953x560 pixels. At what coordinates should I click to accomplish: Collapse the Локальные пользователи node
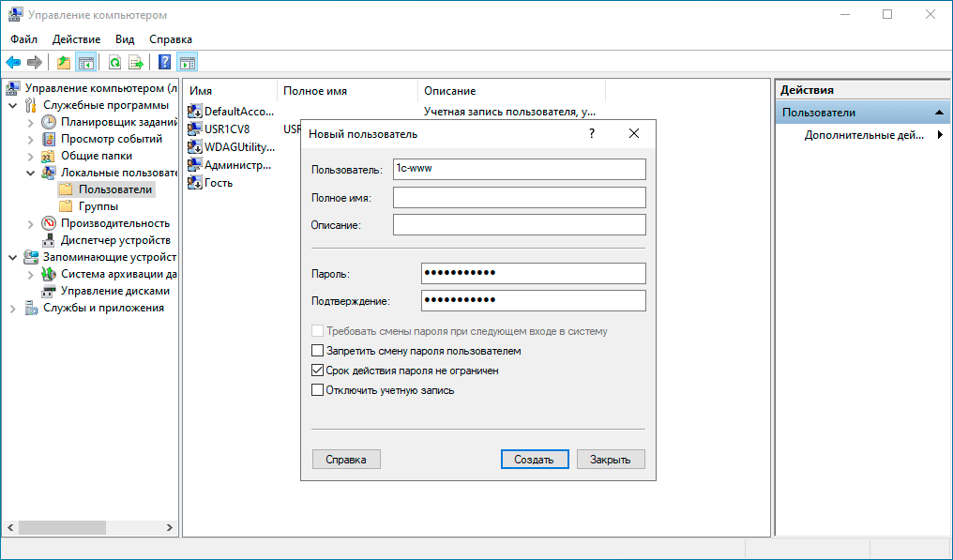pyautogui.click(x=30, y=173)
